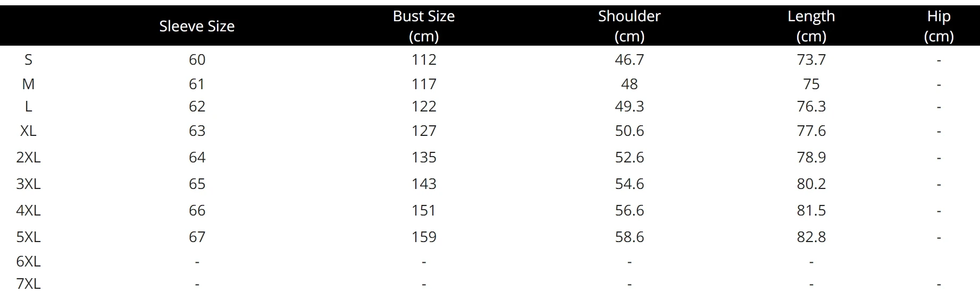The height and width of the screenshot is (301, 980).
Task: Click shoulder value 49.3 for size L
Action: [x=629, y=106]
